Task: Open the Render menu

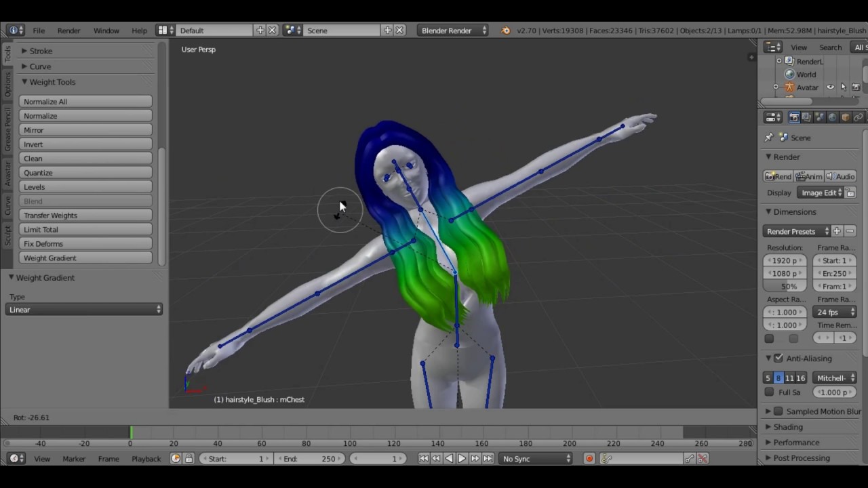Action: pos(68,30)
